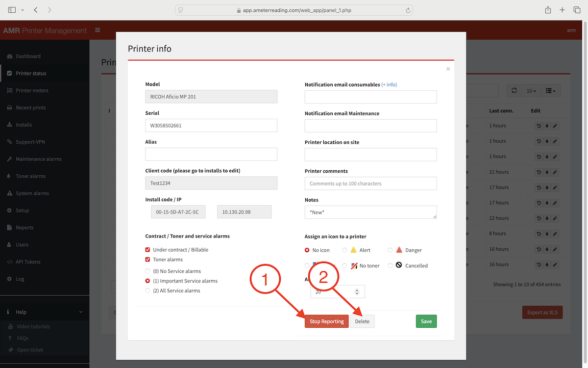Click Safari sidebar toggle icon

12,10
